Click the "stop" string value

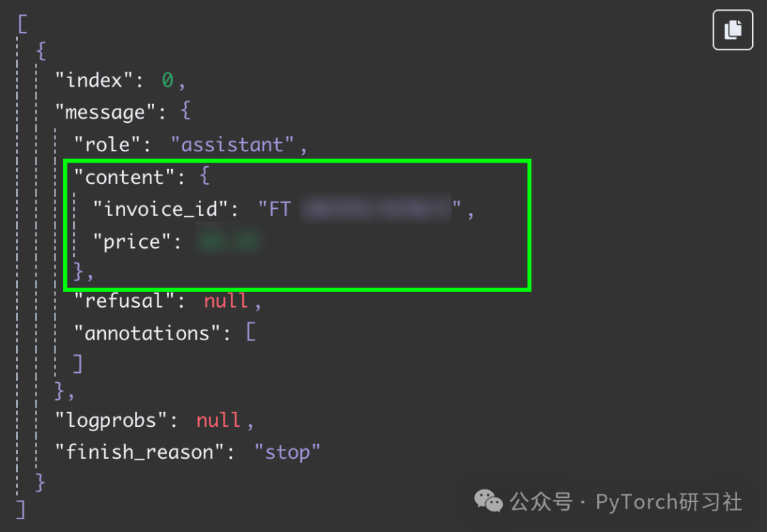click(x=287, y=452)
